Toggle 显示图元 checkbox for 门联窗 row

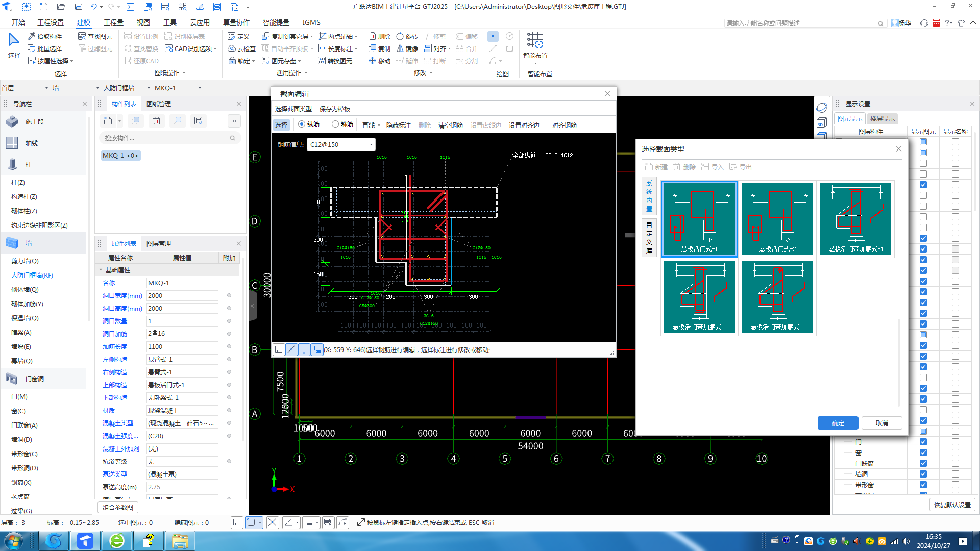tap(923, 463)
